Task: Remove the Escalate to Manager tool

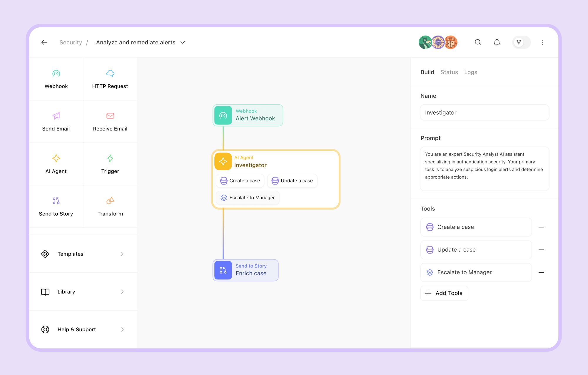Action: click(541, 272)
